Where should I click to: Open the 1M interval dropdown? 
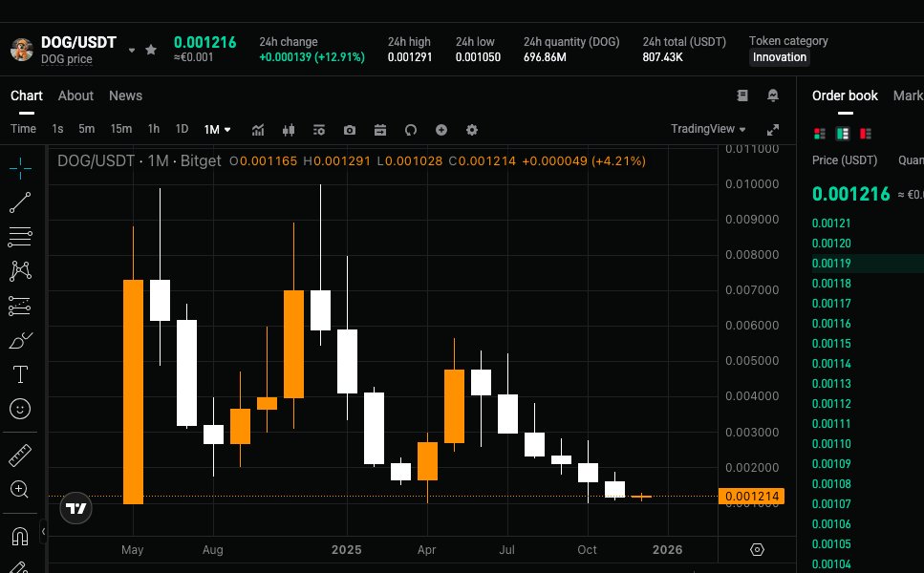click(215, 129)
